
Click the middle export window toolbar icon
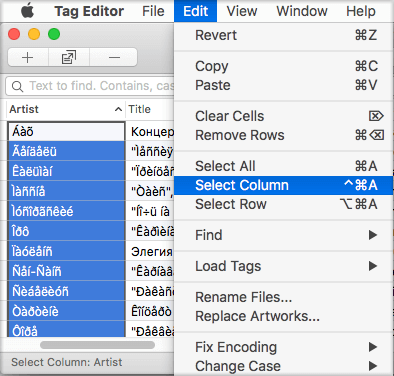tap(69, 58)
